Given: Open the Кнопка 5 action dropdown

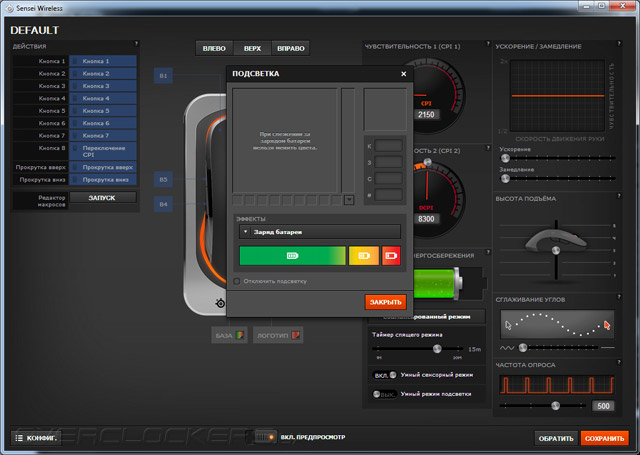Looking at the screenshot, I should point(102,111).
